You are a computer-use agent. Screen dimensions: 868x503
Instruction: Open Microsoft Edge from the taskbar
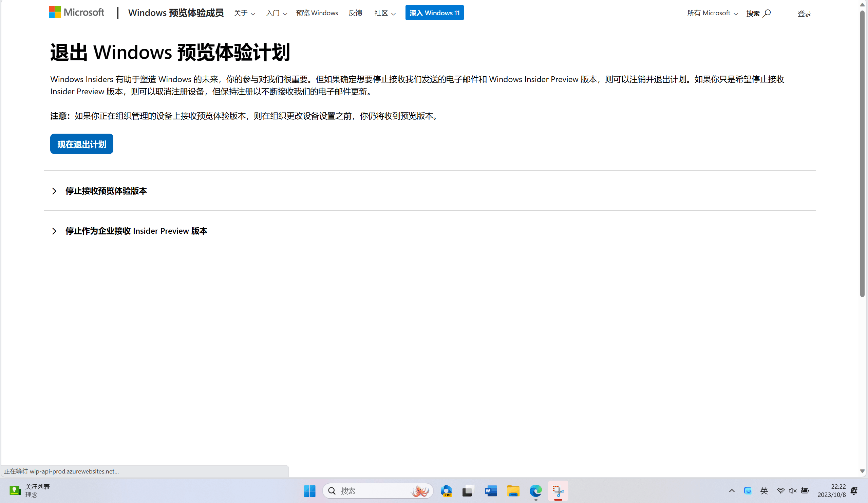pyautogui.click(x=535, y=490)
